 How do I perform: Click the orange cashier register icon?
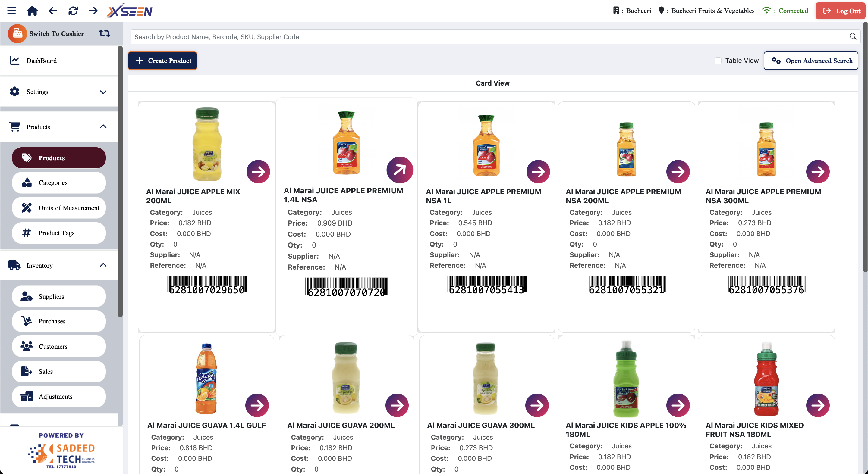pyautogui.click(x=17, y=33)
